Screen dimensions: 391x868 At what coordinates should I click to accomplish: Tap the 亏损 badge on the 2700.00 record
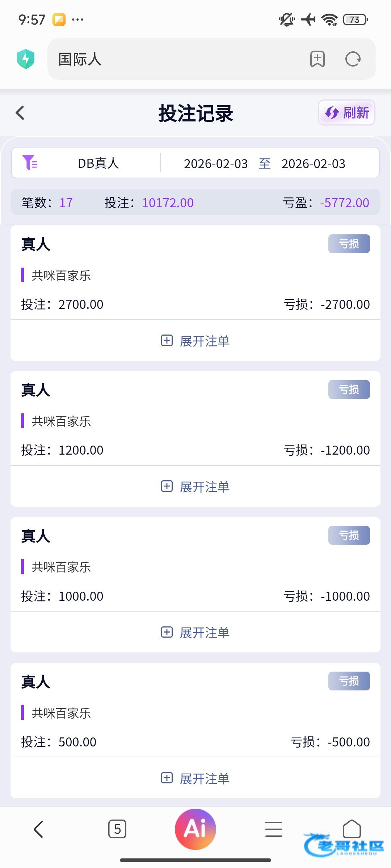(x=349, y=244)
